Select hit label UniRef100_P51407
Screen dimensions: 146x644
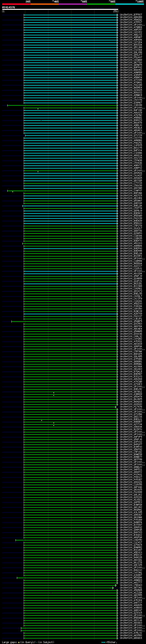point(131,58)
